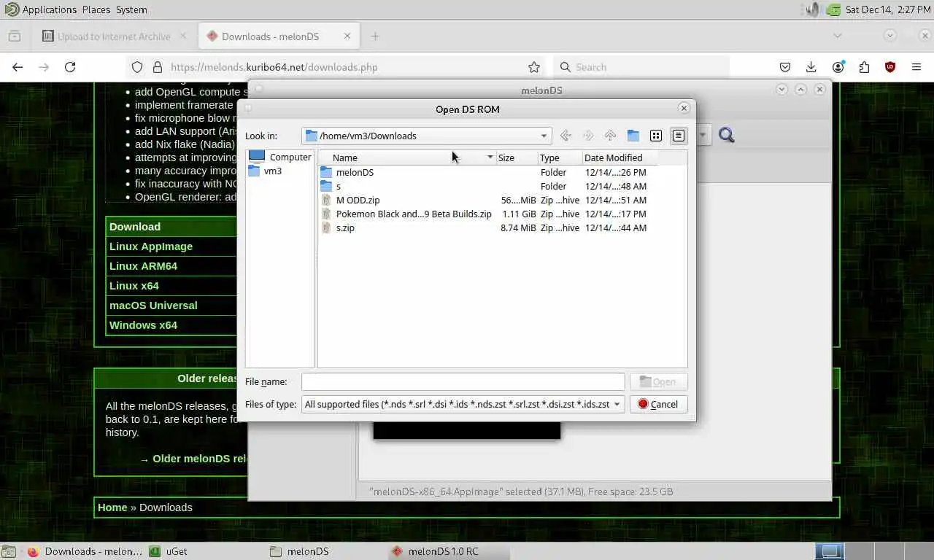Image resolution: width=934 pixels, height=560 pixels.
Task: Go forward in the Open DS ROM dialog
Action: click(588, 136)
